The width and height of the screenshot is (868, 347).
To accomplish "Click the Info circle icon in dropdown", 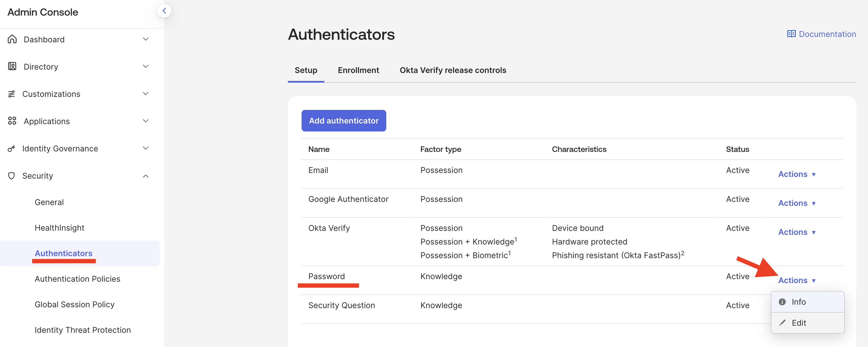I will pos(782,302).
